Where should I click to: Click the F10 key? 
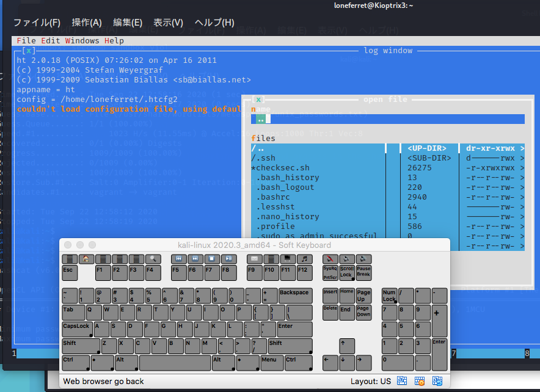pyautogui.click(x=271, y=272)
